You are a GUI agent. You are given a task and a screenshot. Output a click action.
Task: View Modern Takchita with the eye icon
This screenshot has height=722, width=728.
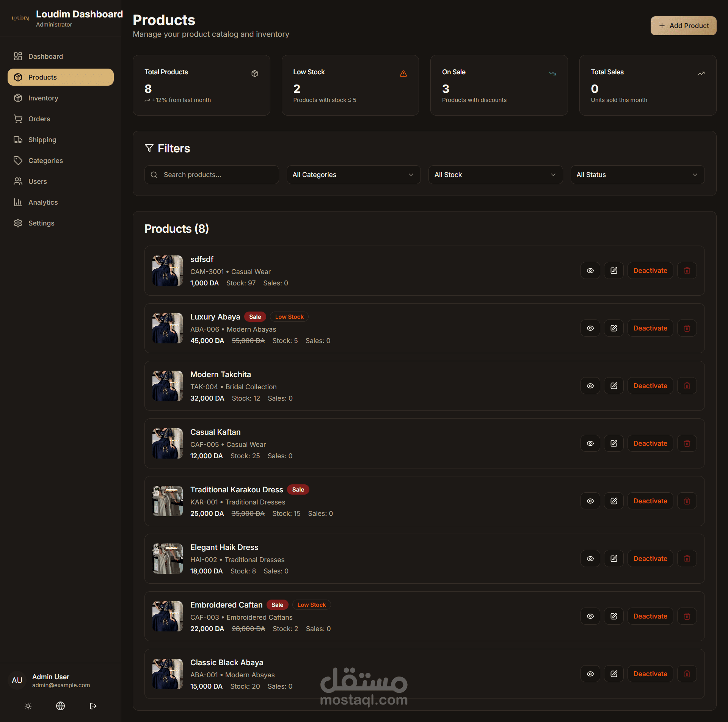point(590,386)
